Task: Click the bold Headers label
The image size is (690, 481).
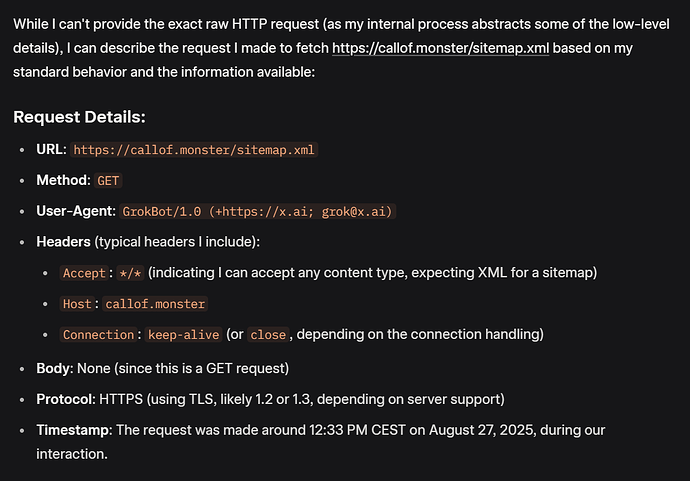Action: (63, 242)
